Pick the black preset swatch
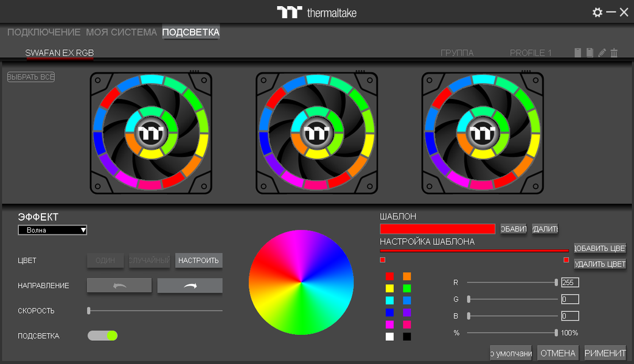This screenshot has height=364, width=634. point(407,337)
